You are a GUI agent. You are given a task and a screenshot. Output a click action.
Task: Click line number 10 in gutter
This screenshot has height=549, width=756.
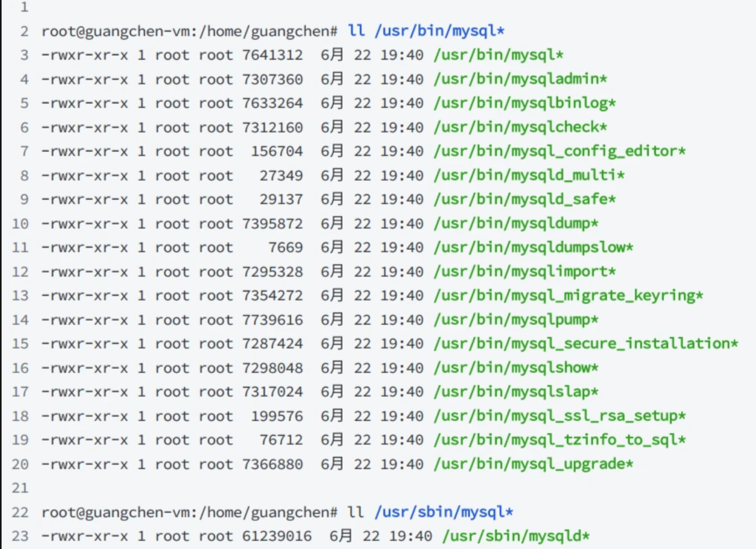tap(20, 223)
